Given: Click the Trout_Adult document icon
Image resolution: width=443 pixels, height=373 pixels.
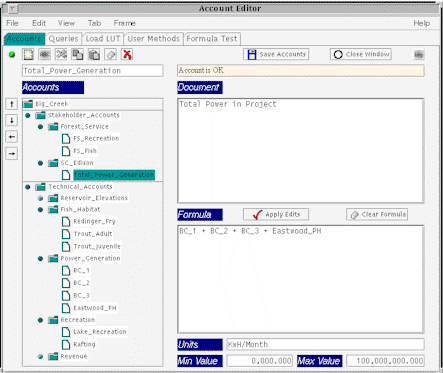Looking at the screenshot, I should tap(66, 234).
